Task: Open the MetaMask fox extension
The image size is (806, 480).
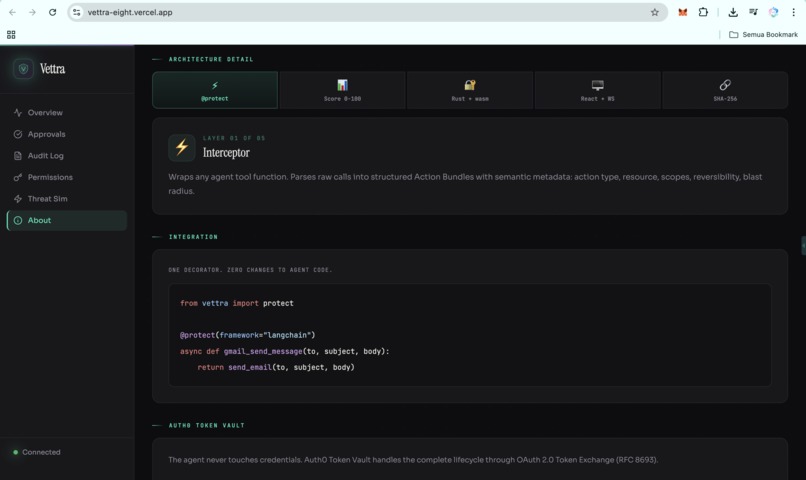Action: [683, 12]
